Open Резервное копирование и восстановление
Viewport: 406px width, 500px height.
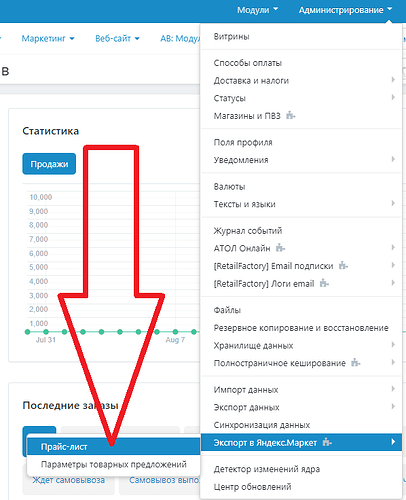coord(301,328)
